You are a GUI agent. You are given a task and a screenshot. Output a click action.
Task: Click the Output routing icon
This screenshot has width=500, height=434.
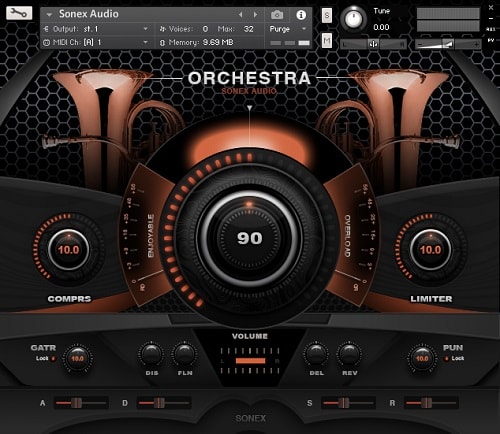[x=46, y=29]
